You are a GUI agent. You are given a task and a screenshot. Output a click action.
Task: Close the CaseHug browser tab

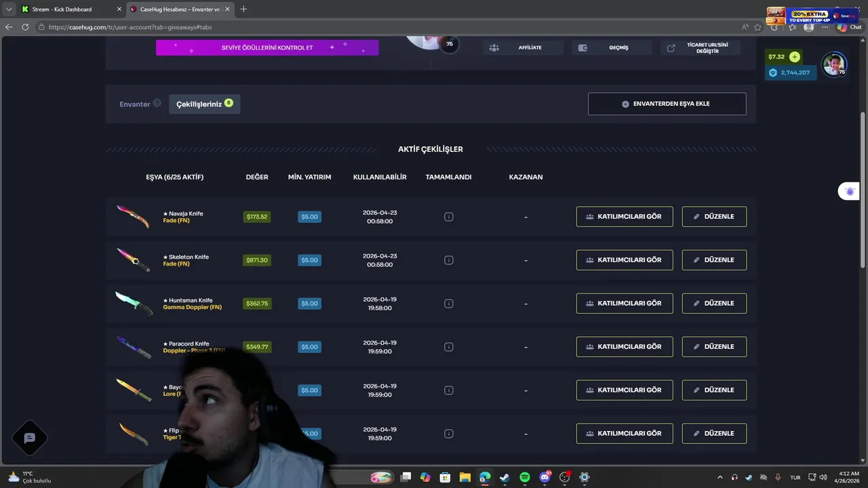[227, 9]
